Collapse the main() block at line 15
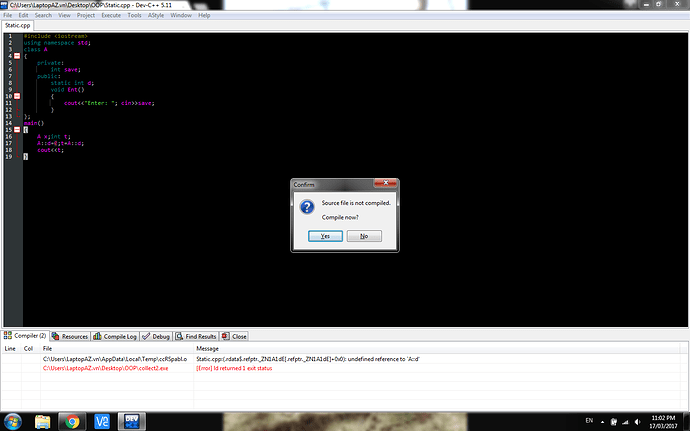 pyautogui.click(x=17, y=130)
